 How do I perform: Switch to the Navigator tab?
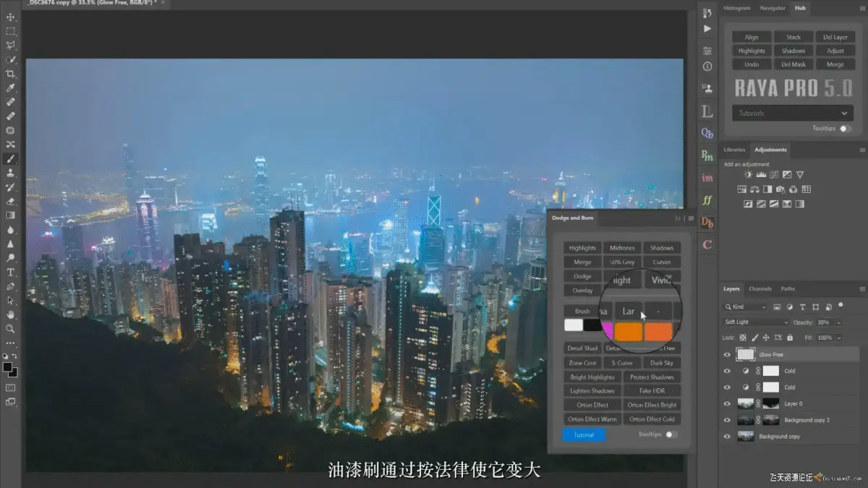tap(772, 8)
